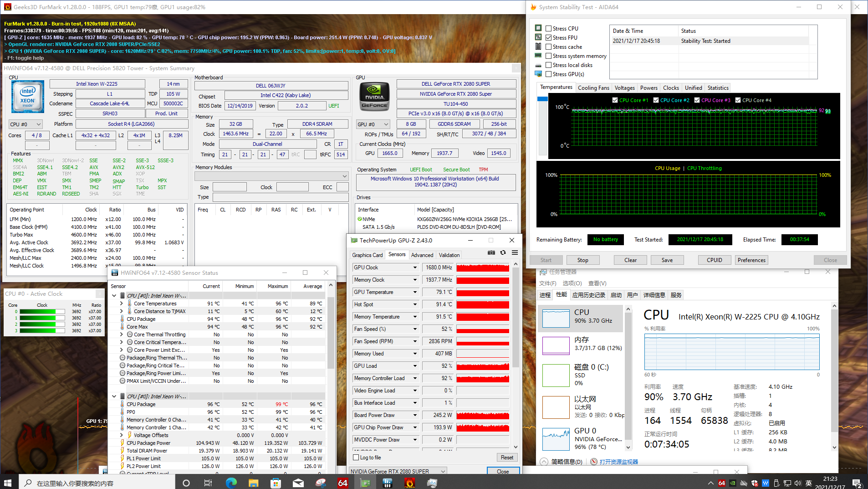Click the Intel Xeon logo in HWiNFO summary
Image resolution: width=868 pixels, height=489 pixels.
click(x=28, y=97)
